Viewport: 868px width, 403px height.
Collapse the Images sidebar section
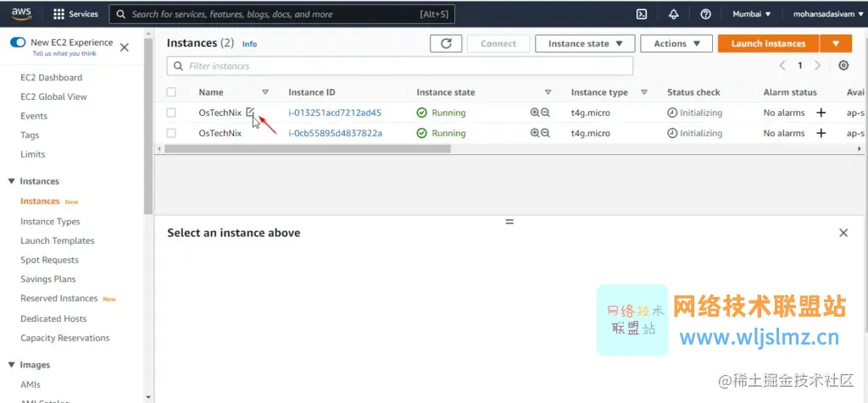click(12, 365)
